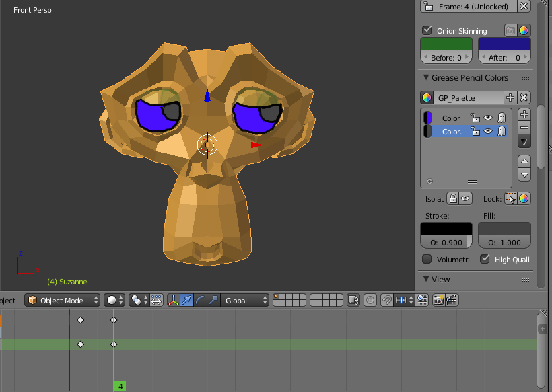Select the first Color palette entry
This screenshot has height=392, width=552.
pyautogui.click(x=451, y=118)
